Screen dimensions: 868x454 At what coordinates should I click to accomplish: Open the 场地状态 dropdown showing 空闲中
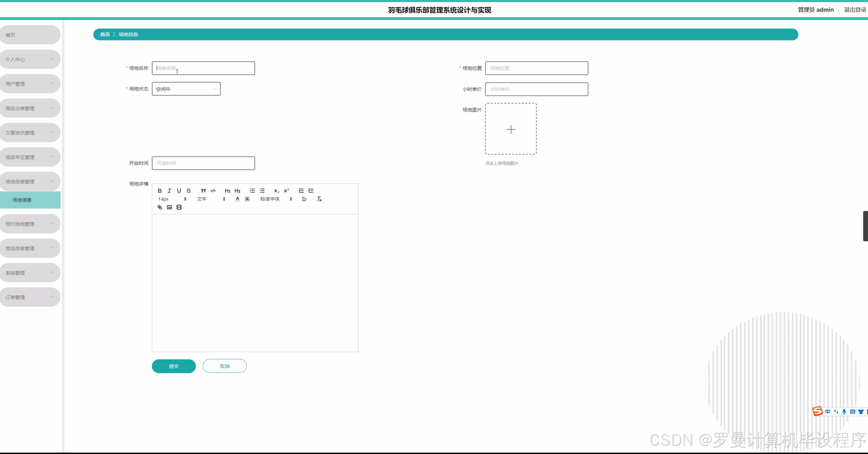click(186, 89)
